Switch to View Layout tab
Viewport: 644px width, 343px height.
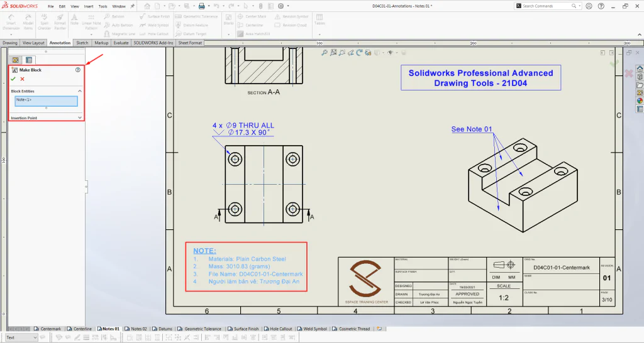(x=33, y=43)
